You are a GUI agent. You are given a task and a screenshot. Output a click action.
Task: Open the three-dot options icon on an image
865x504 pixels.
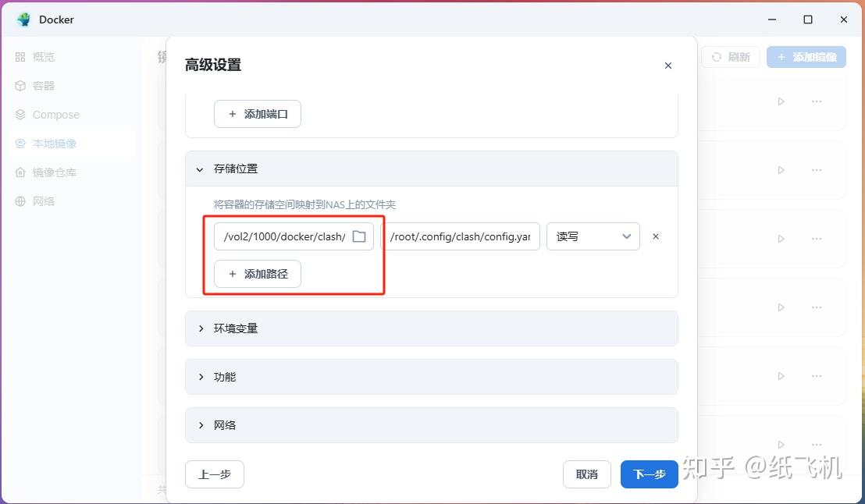[817, 101]
